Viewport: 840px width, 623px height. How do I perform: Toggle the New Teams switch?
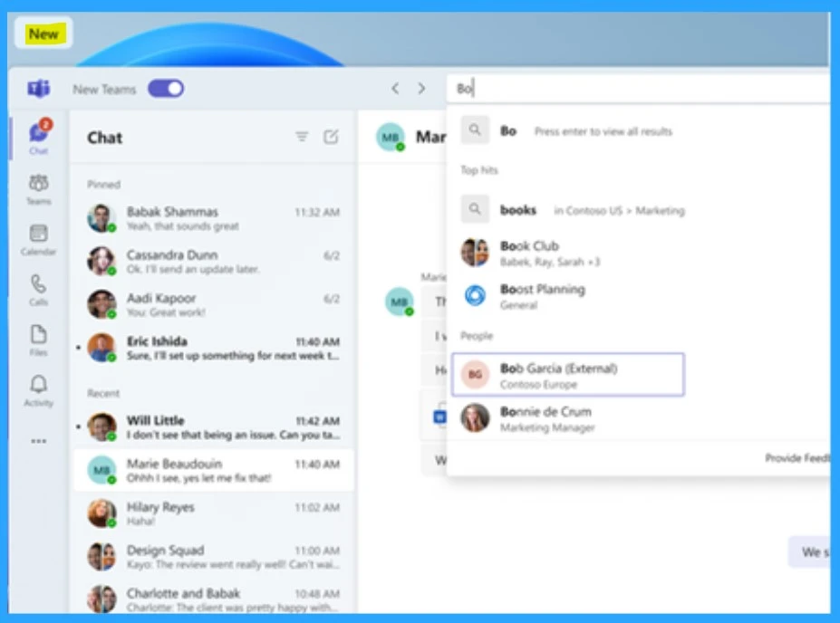click(x=166, y=89)
